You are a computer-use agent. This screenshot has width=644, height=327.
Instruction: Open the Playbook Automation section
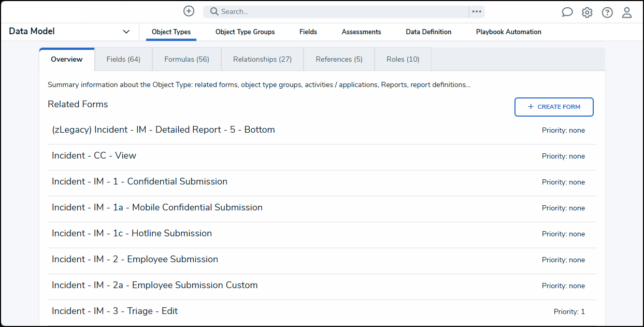[508, 32]
